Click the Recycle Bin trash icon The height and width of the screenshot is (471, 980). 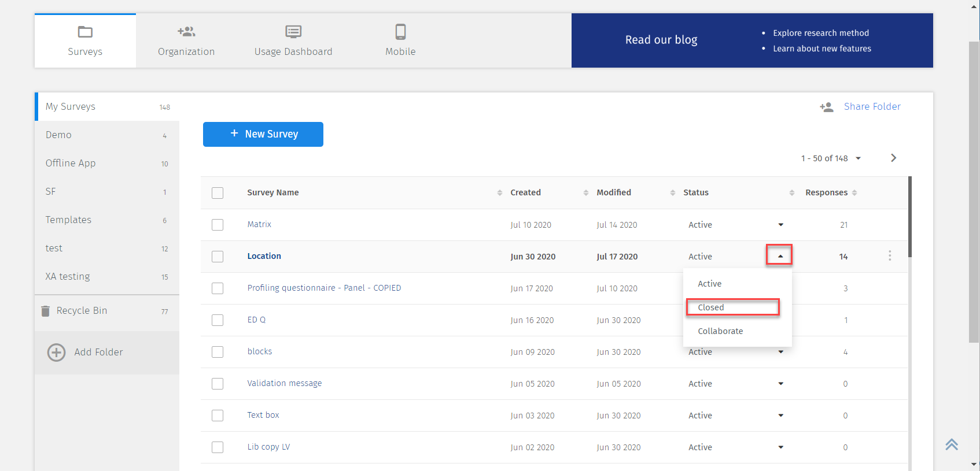click(46, 311)
